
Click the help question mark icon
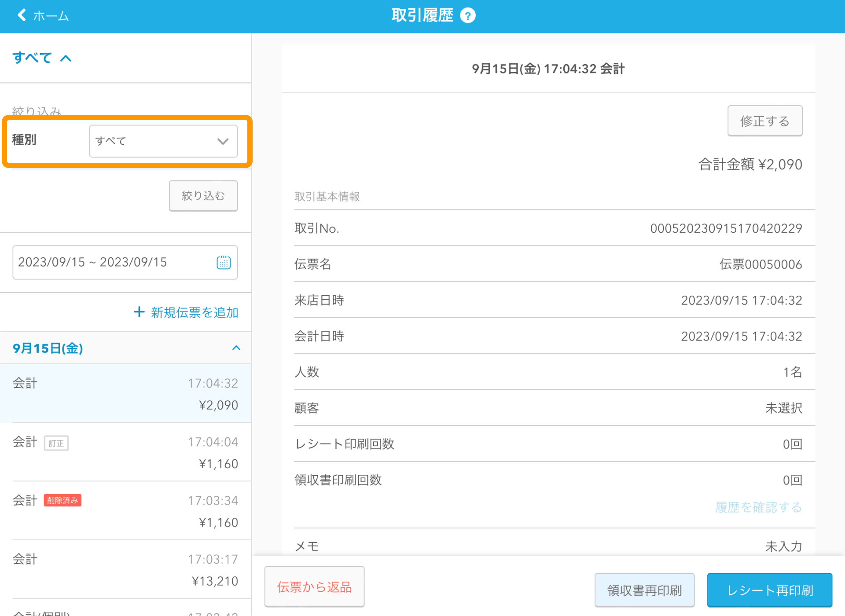tap(467, 16)
